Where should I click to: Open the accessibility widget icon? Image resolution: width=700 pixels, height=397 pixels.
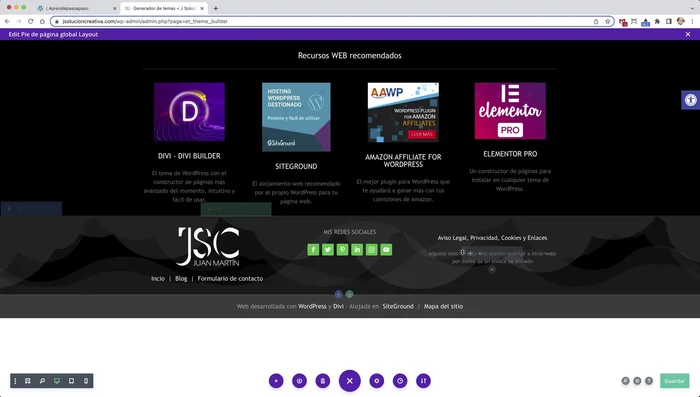691,100
